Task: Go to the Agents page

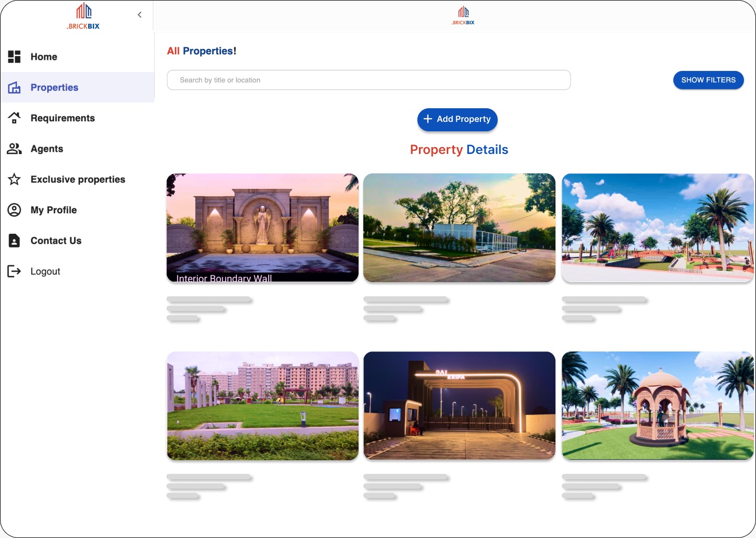Action: tap(77, 149)
